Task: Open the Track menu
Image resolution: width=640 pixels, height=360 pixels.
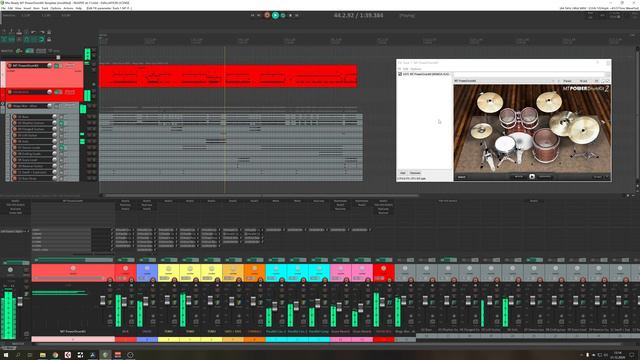Action: [45, 8]
